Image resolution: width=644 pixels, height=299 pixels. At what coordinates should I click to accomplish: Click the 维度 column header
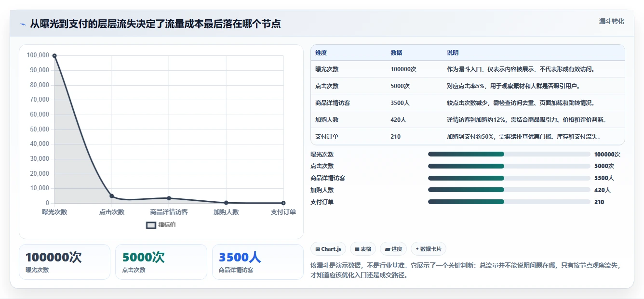click(321, 53)
